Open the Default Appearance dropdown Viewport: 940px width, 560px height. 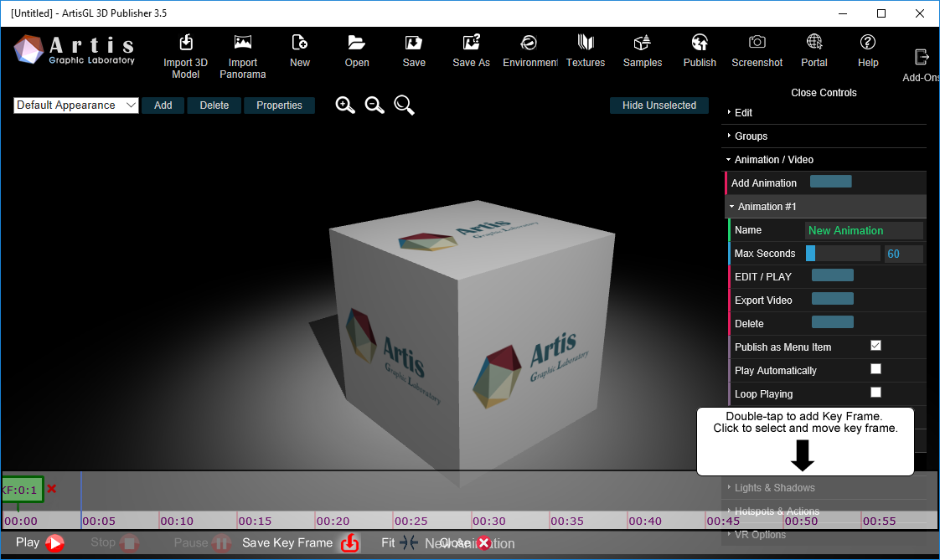(76, 105)
